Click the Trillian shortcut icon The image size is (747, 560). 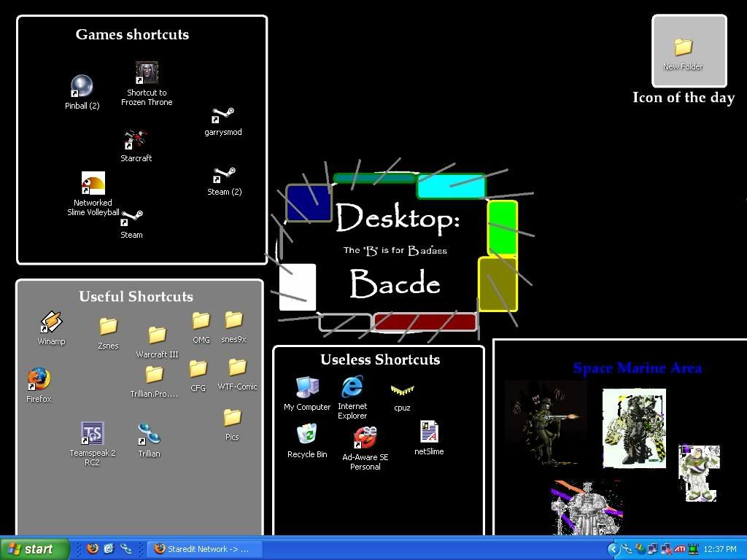coord(149,434)
